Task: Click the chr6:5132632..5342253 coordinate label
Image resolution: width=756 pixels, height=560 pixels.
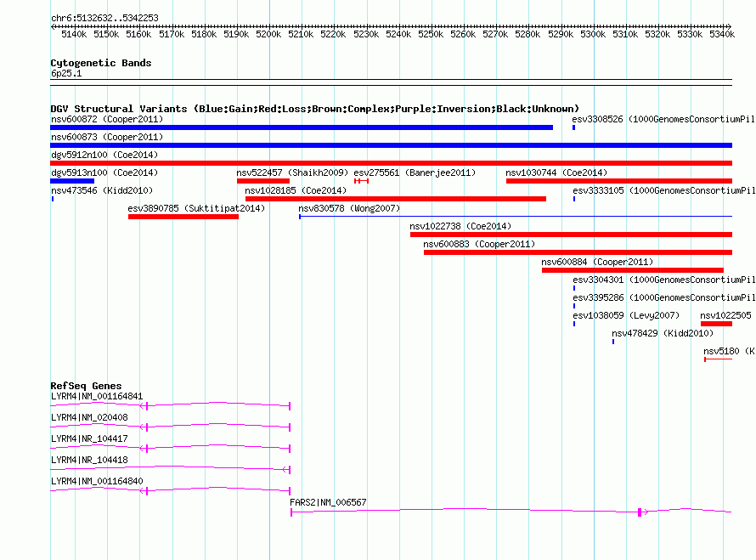Action: [104, 19]
